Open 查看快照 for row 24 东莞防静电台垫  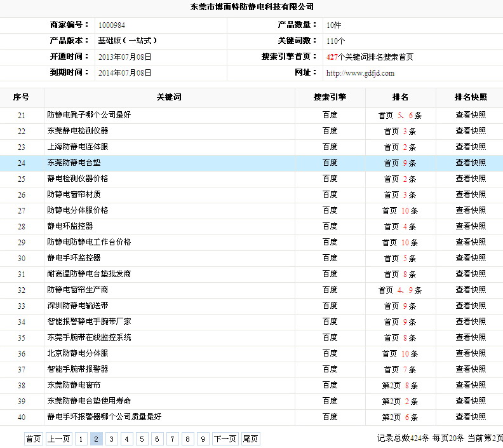[471, 163]
